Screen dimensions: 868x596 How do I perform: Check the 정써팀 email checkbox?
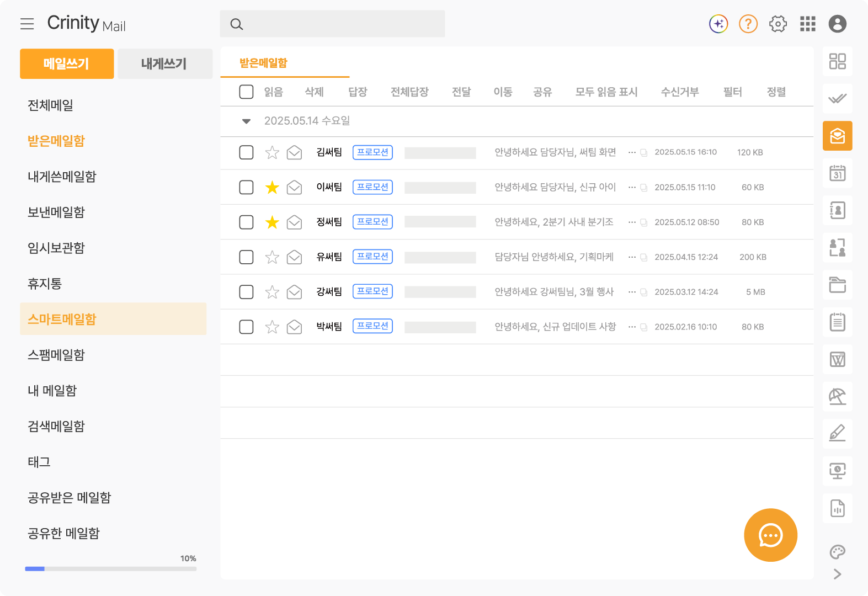(246, 222)
